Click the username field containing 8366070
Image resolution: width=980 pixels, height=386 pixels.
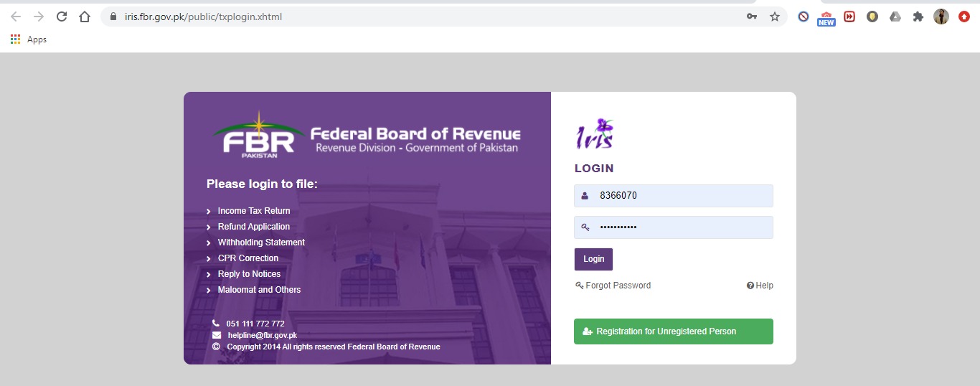(674, 196)
